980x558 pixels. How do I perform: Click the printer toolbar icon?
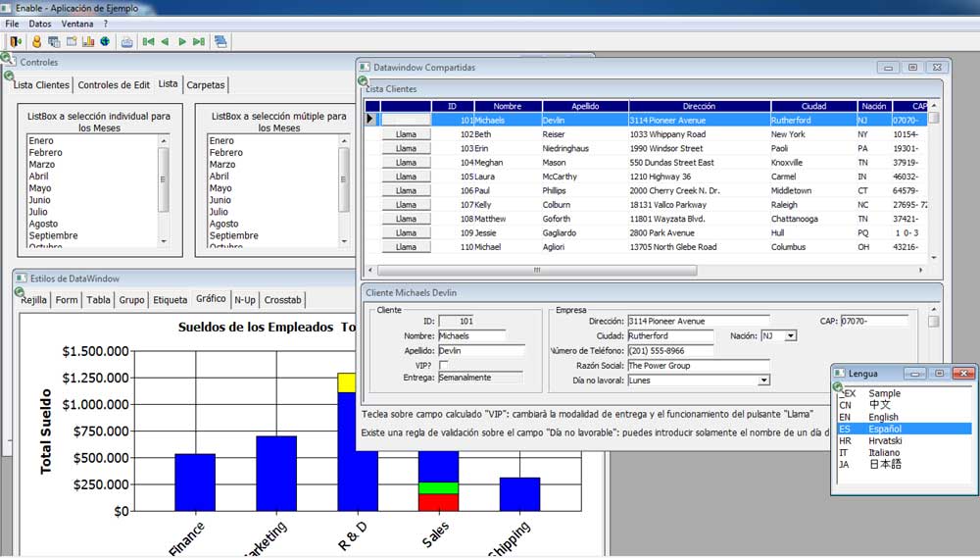tap(126, 41)
